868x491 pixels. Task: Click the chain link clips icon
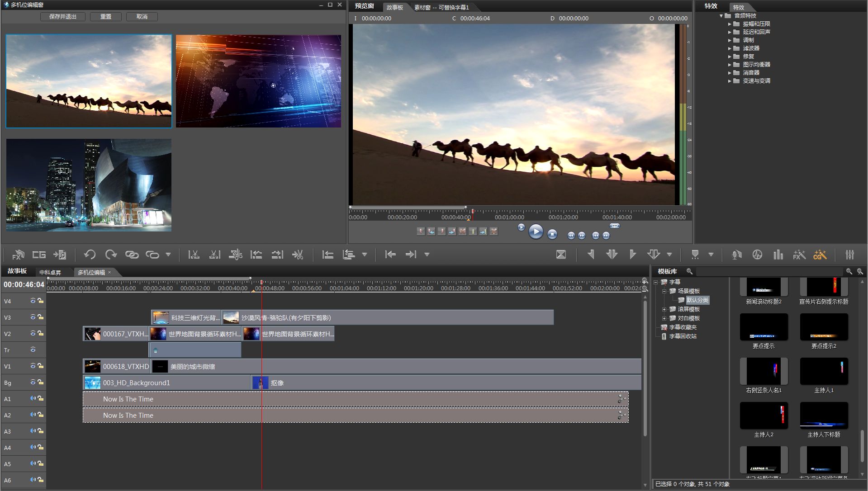132,255
